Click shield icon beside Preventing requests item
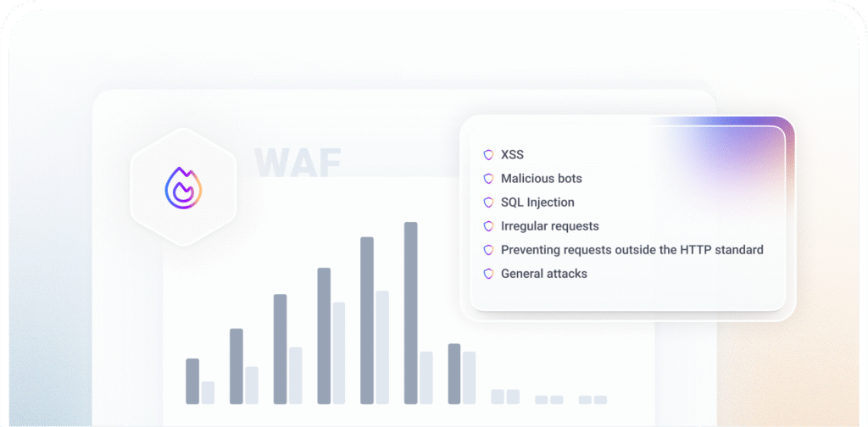Viewport: 868px width, 427px height. [x=488, y=250]
